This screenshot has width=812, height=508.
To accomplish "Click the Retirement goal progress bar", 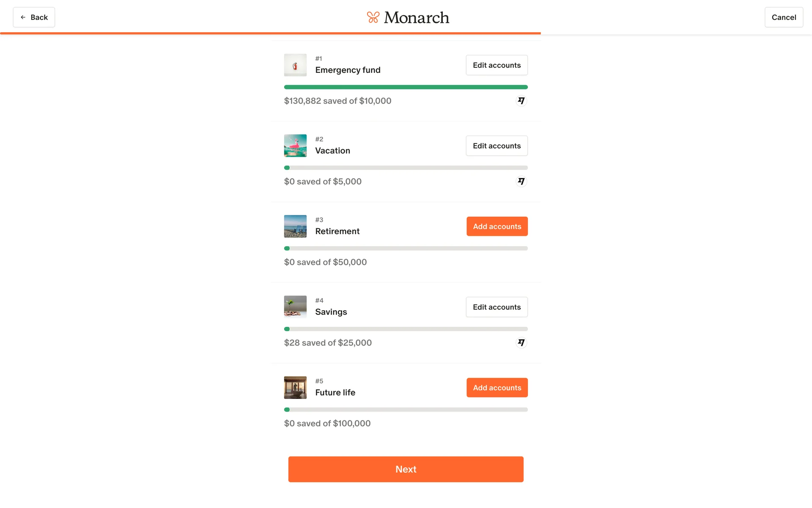I will tap(406, 248).
